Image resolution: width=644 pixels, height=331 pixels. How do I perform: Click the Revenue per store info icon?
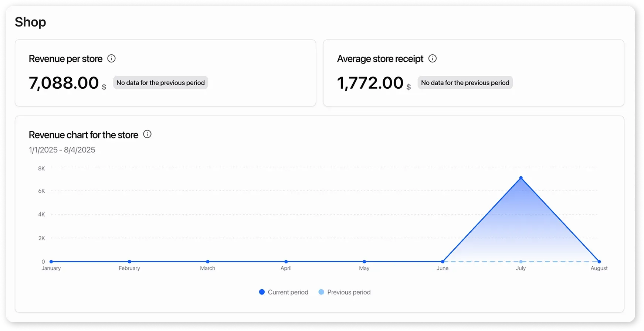[x=111, y=58]
